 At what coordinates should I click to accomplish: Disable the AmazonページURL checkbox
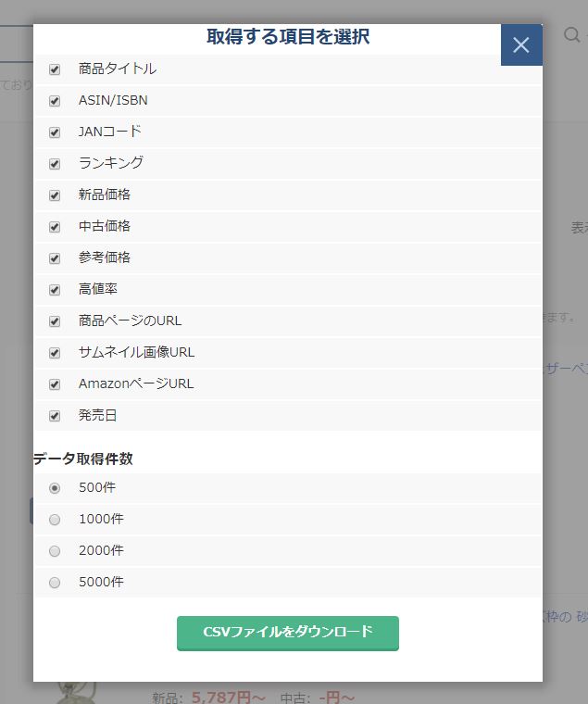tap(55, 384)
